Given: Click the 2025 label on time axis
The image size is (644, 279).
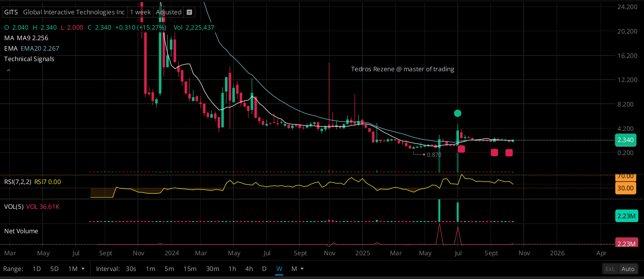Looking at the screenshot, I should click(x=362, y=253).
